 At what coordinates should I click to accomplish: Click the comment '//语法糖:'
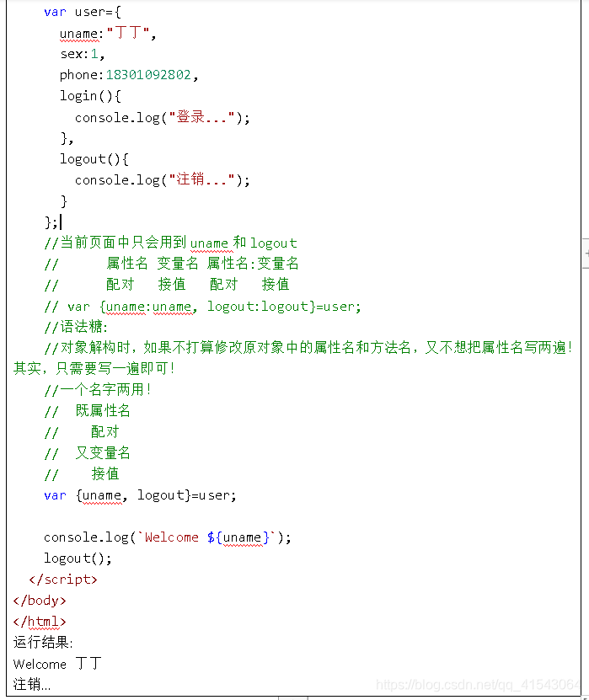click(x=76, y=327)
